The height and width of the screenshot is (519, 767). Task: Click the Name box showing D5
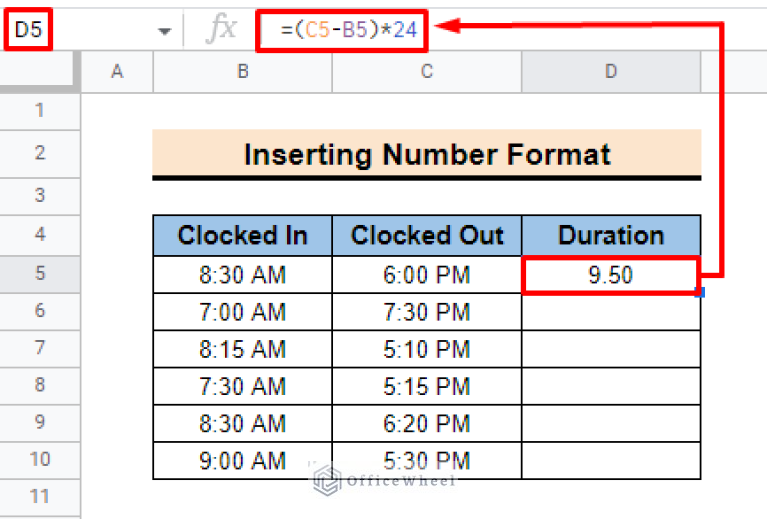(x=28, y=30)
